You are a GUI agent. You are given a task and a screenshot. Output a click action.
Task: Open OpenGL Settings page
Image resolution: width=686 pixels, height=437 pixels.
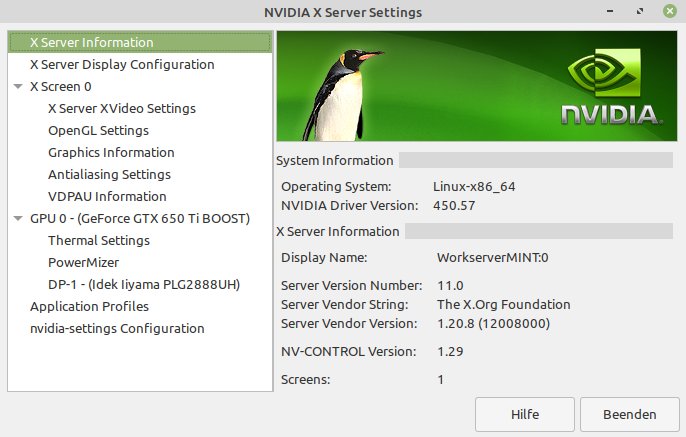click(98, 131)
